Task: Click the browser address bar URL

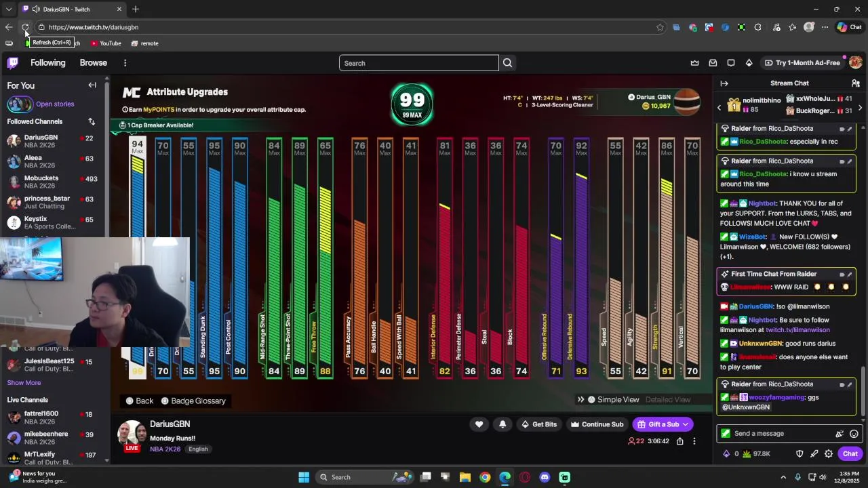Action: click(94, 27)
